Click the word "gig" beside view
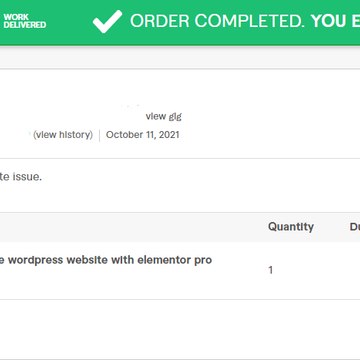Screen dimensions: 360x360 175,117
